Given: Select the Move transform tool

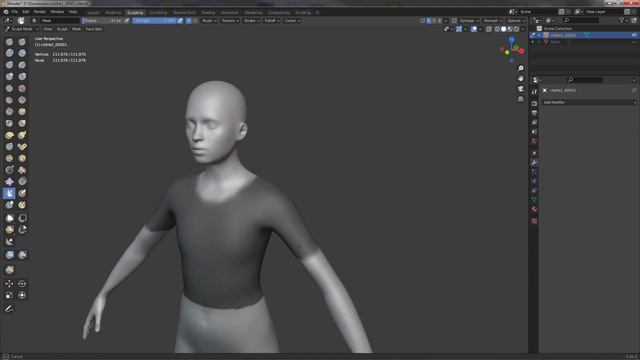Looking at the screenshot, I should point(9,284).
